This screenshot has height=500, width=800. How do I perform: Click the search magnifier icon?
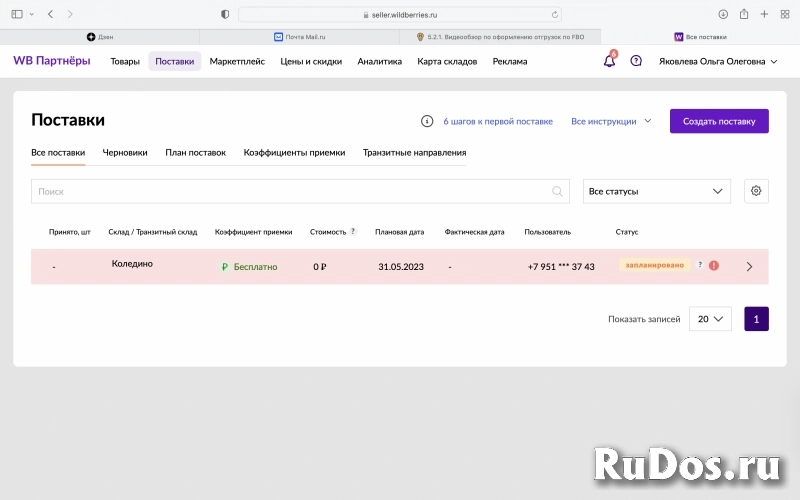coord(557,191)
